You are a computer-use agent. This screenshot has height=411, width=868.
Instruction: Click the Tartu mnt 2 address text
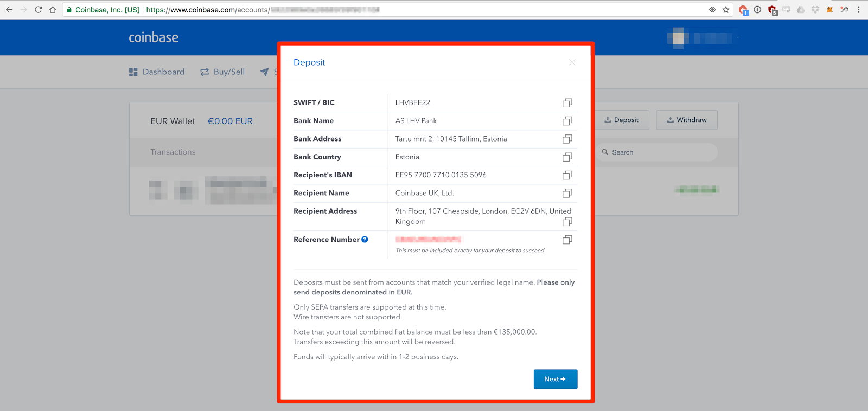pos(451,139)
